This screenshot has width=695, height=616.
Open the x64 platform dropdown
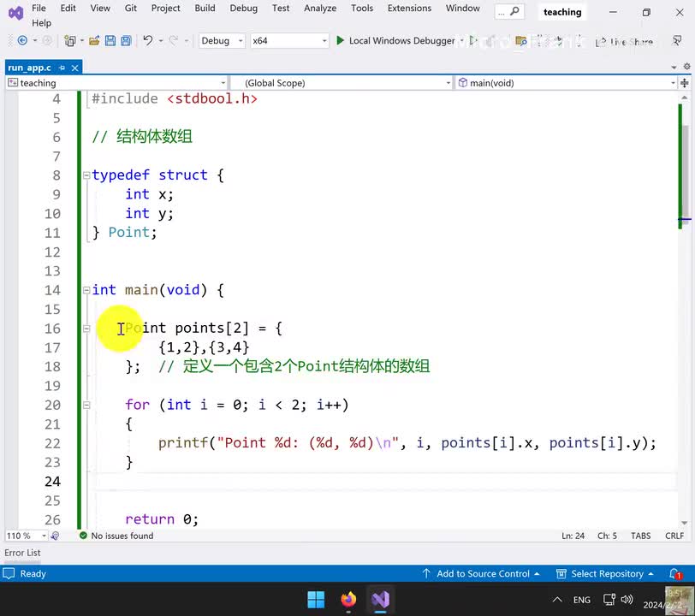[x=289, y=41]
